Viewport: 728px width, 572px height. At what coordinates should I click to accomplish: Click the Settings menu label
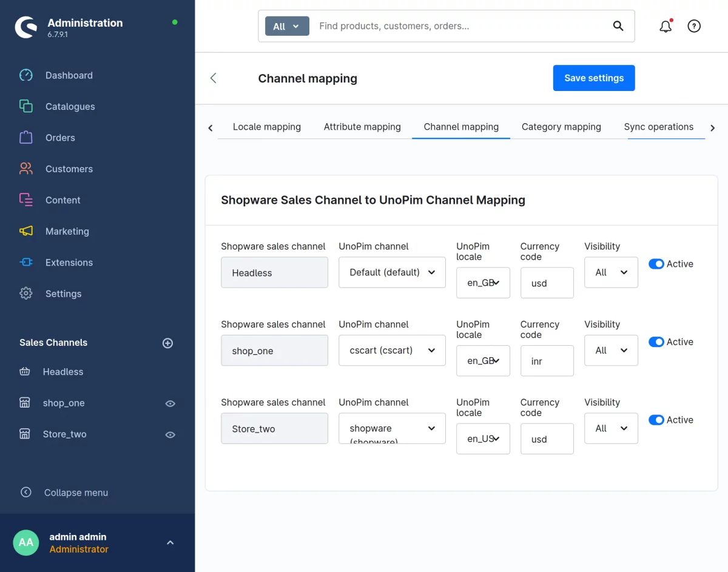[x=63, y=294]
